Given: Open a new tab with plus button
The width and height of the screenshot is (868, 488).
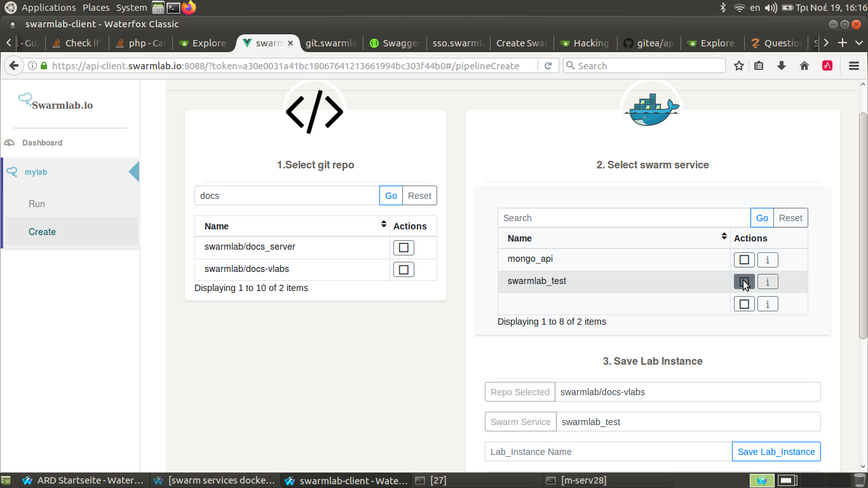Looking at the screenshot, I should (843, 43).
